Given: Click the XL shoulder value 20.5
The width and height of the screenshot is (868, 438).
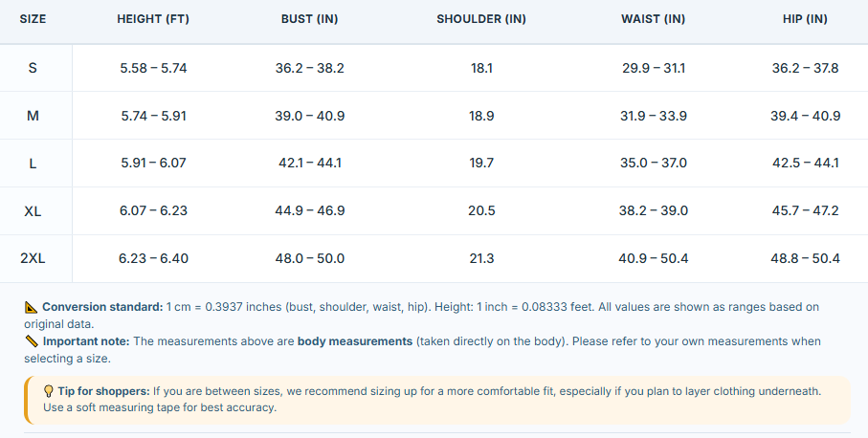Looking at the screenshot, I should [x=481, y=211].
